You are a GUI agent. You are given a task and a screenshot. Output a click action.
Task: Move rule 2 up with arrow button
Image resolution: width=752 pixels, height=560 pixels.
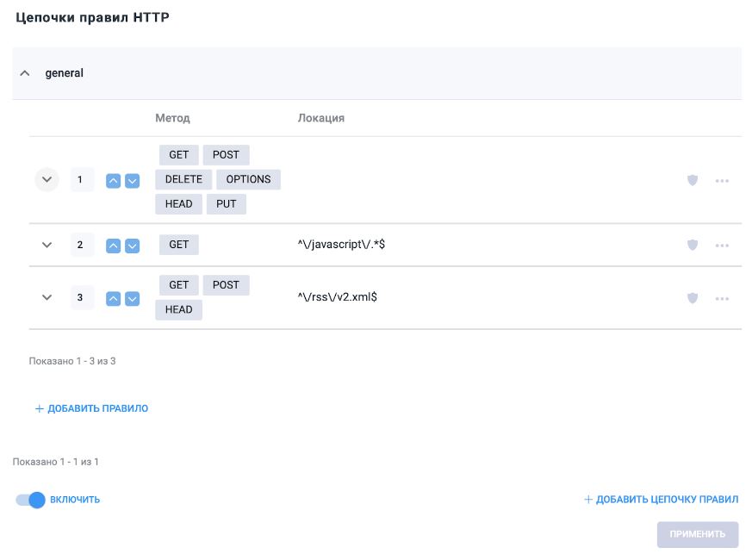click(x=113, y=246)
